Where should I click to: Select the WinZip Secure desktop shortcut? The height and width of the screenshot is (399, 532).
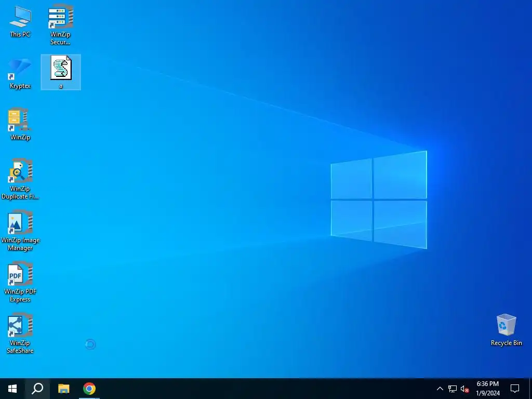click(60, 24)
